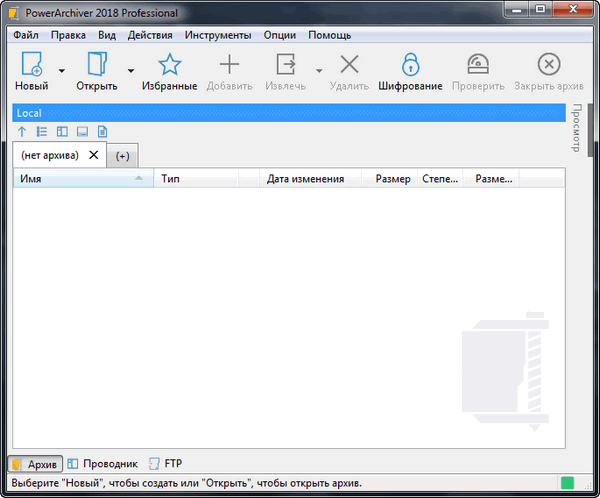Click the Новый (New archive) toolbar icon
600x498 pixels.
coord(31,66)
